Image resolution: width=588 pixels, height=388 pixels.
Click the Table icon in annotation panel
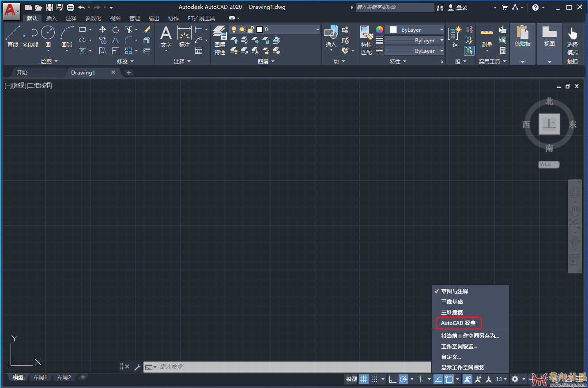pos(199,51)
